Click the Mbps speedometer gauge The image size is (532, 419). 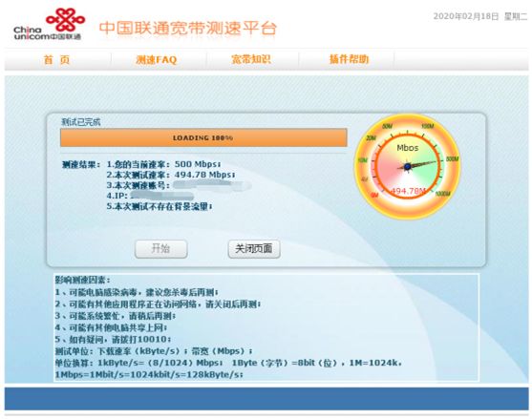[408, 166]
